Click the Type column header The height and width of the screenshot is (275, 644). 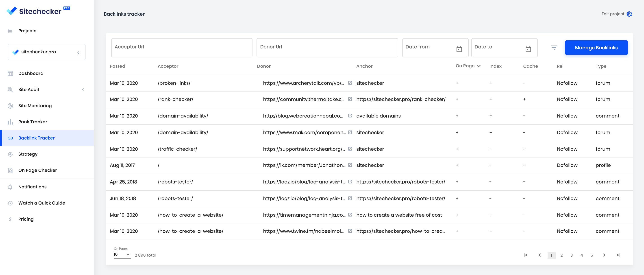pos(601,66)
